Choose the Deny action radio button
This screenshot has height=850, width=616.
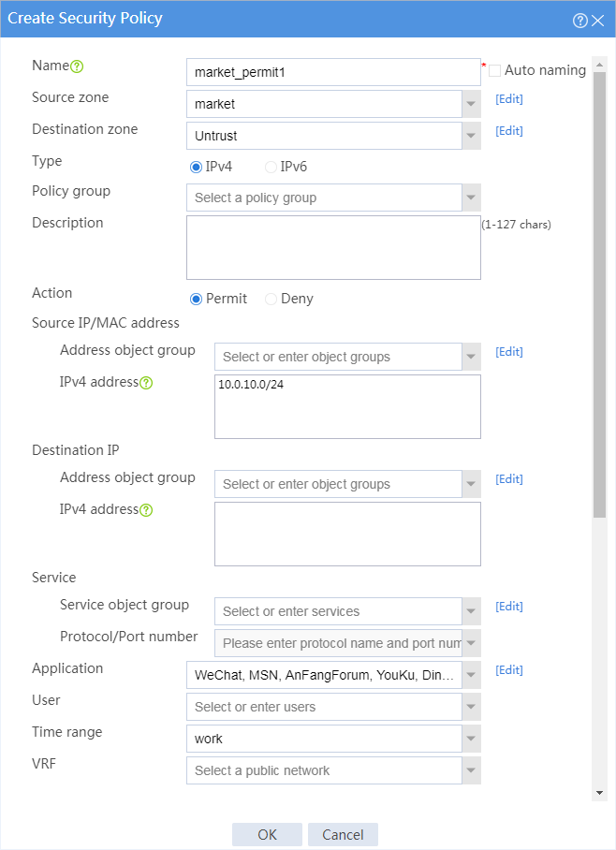[x=271, y=299]
